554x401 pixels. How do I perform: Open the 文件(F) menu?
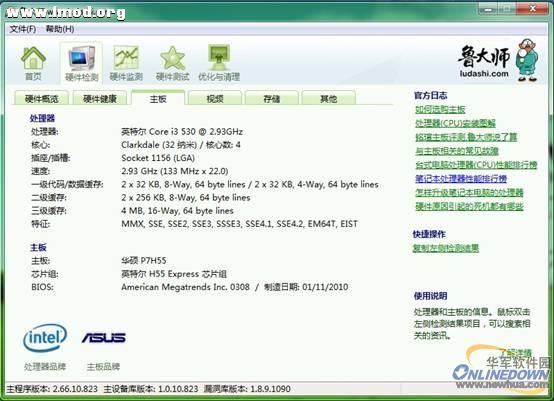pyautogui.click(x=23, y=29)
